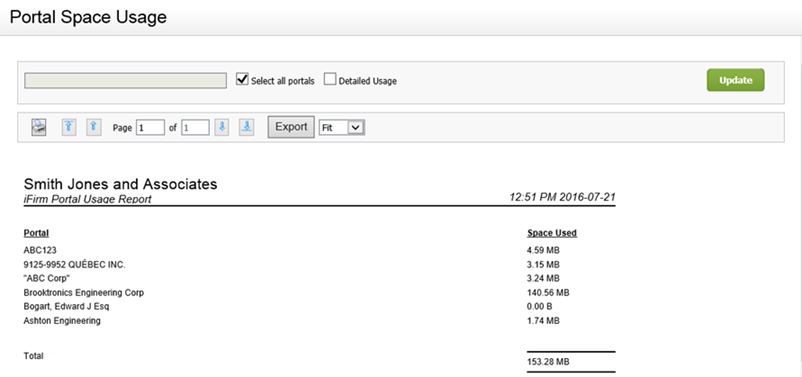The image size is (802, 377).
Task: Click the green Update button
Action: (x=736, y=80)
